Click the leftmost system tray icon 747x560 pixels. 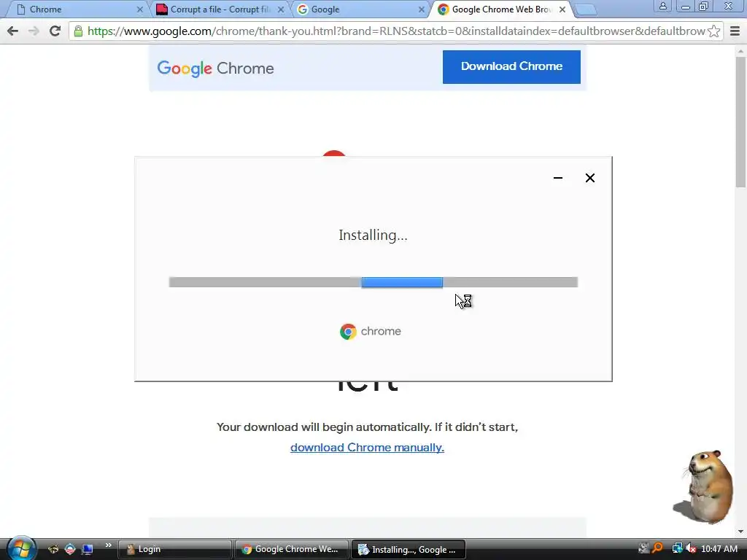pos(643,548)
